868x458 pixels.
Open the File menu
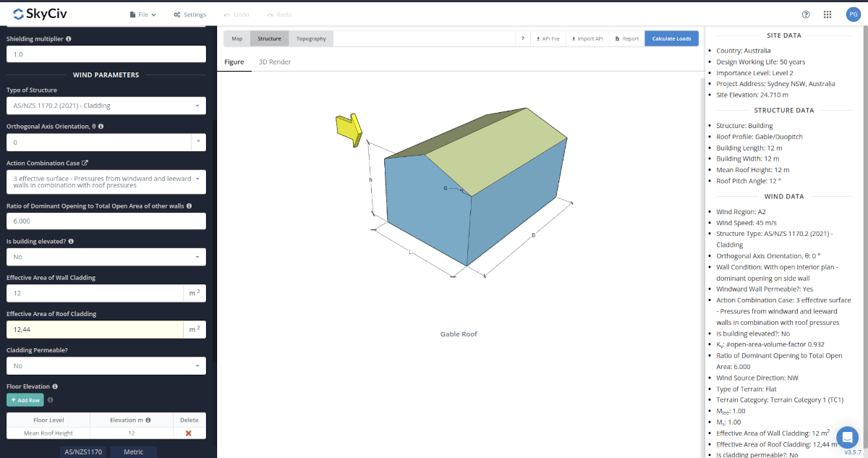[x=143, y=14]
